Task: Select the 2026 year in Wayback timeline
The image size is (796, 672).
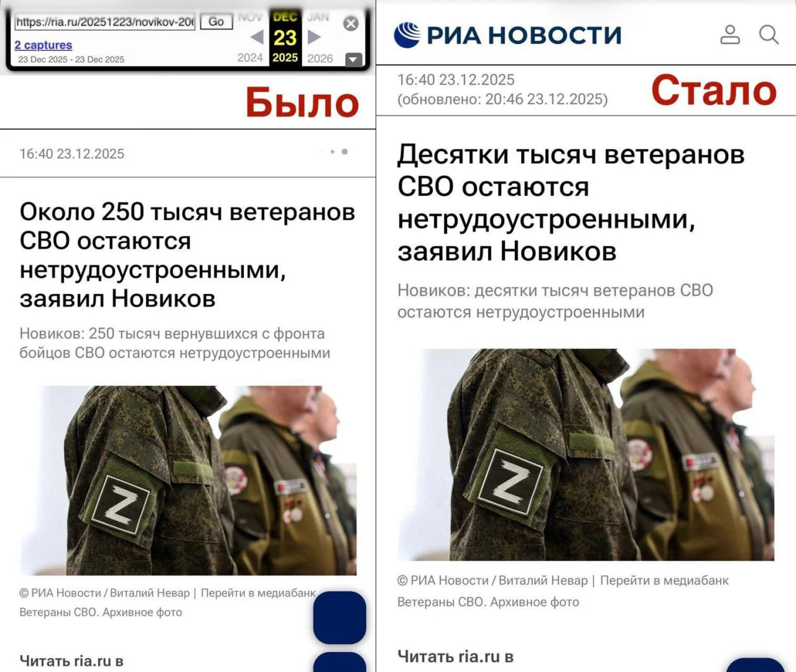Action: click(x=320, y=58)
